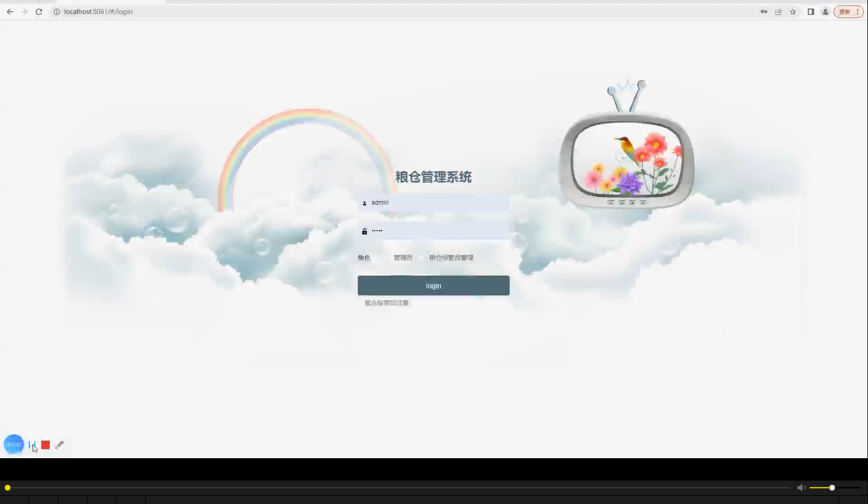868x504 pixels.
Task: Select the pen annotation tool in the recording toolbar
Action: [60, 444]
